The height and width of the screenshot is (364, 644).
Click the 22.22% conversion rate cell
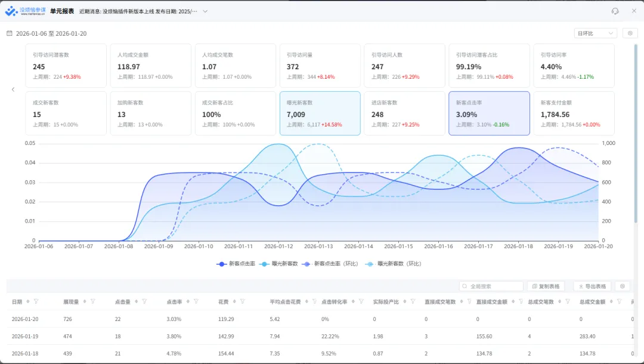point(330,336)
